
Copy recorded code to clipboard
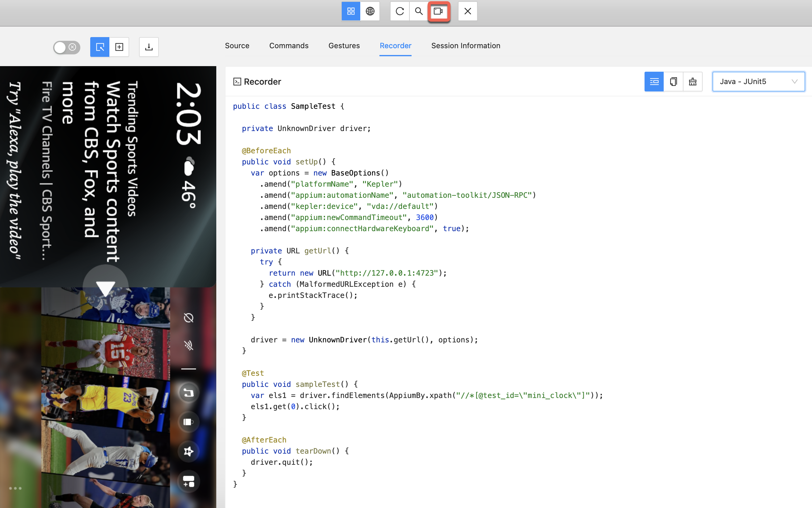click(673, 82)
